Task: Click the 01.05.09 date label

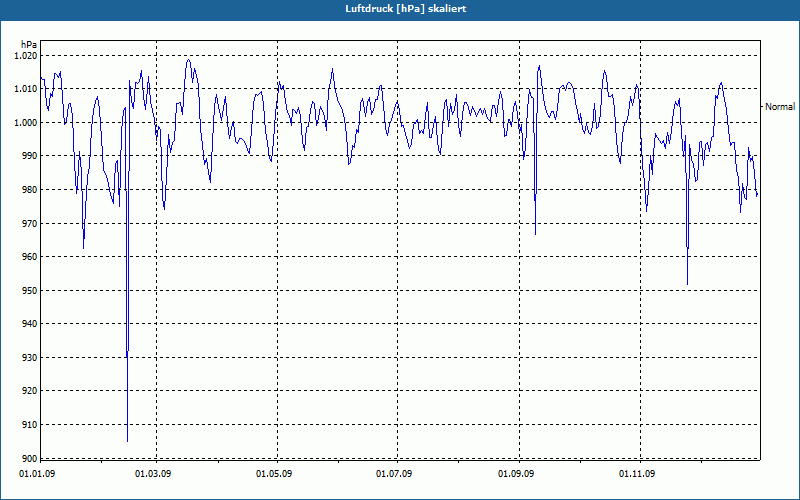Action: point(274,474)
